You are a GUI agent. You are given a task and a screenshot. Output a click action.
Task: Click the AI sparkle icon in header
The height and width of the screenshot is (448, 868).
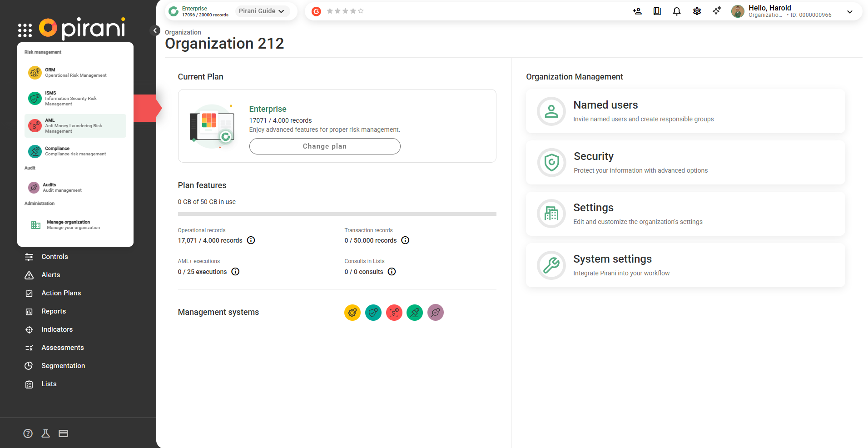[x=717, y=11]
